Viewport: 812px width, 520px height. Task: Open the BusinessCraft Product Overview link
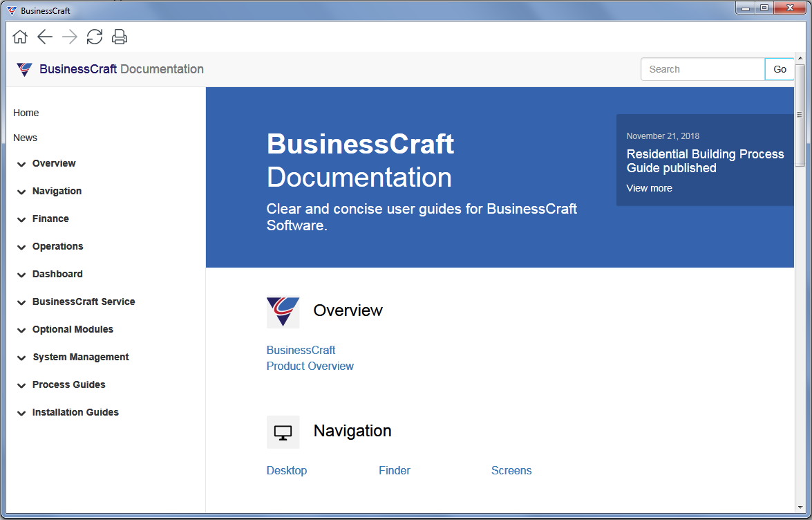click(x=310, y=358)
